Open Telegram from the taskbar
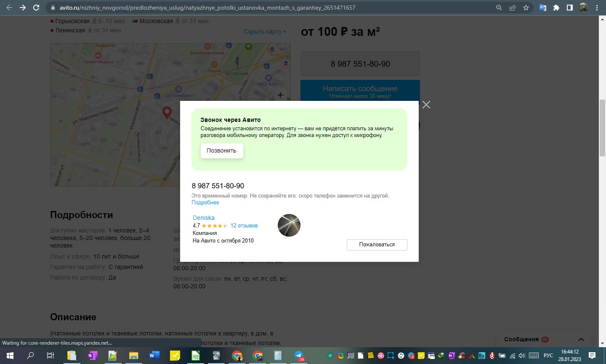 pos(299,356)
